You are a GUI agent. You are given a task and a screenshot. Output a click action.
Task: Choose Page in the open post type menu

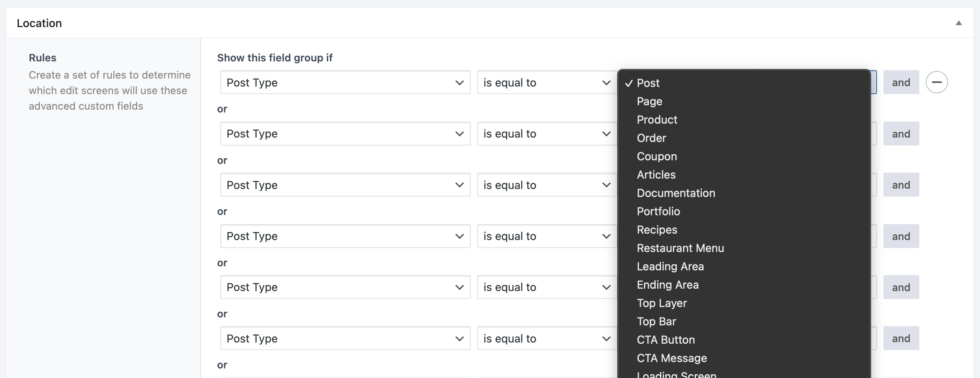(649, 101)
